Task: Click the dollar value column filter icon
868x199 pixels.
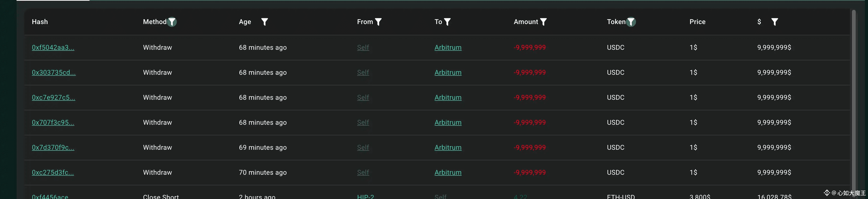Action: tap(775, 22)
